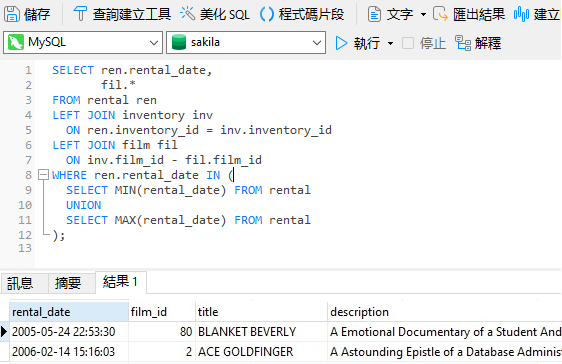
Task: Switch to the Messages (訊息) tab
Action: [x=24, y=283]
